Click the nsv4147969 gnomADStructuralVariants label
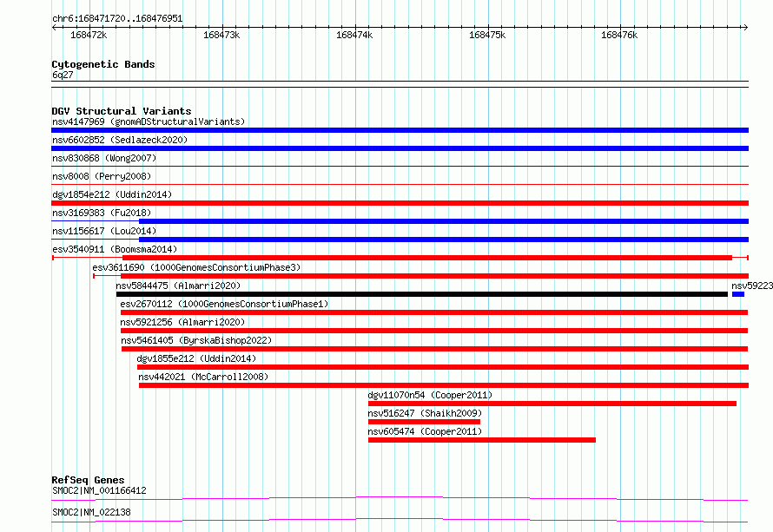Screen dimensions: 773x532 point(149,122)
